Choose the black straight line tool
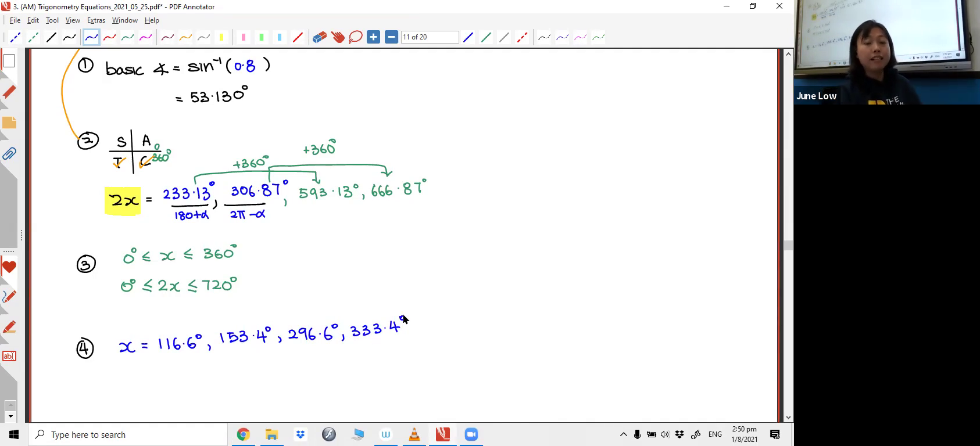980x446 pixels. 51,37
